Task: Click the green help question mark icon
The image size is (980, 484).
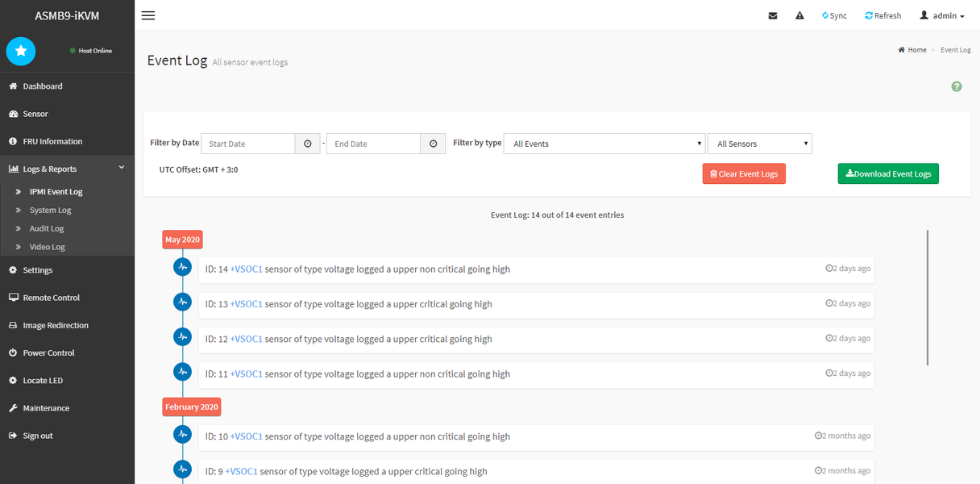Action: (x=957, y=86)
